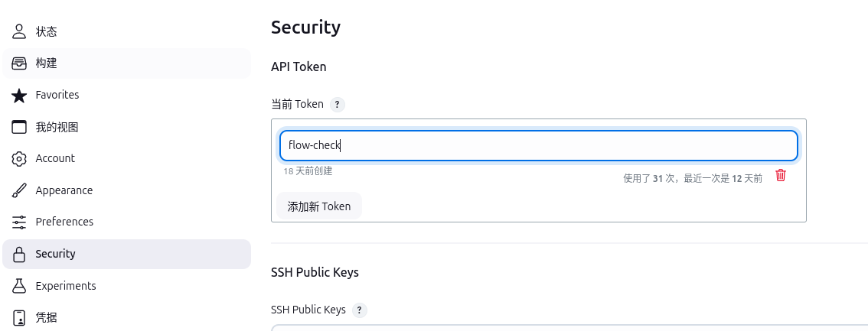Click the sliders Preferences icon
The image size is (868, 331).
(20, 222)
